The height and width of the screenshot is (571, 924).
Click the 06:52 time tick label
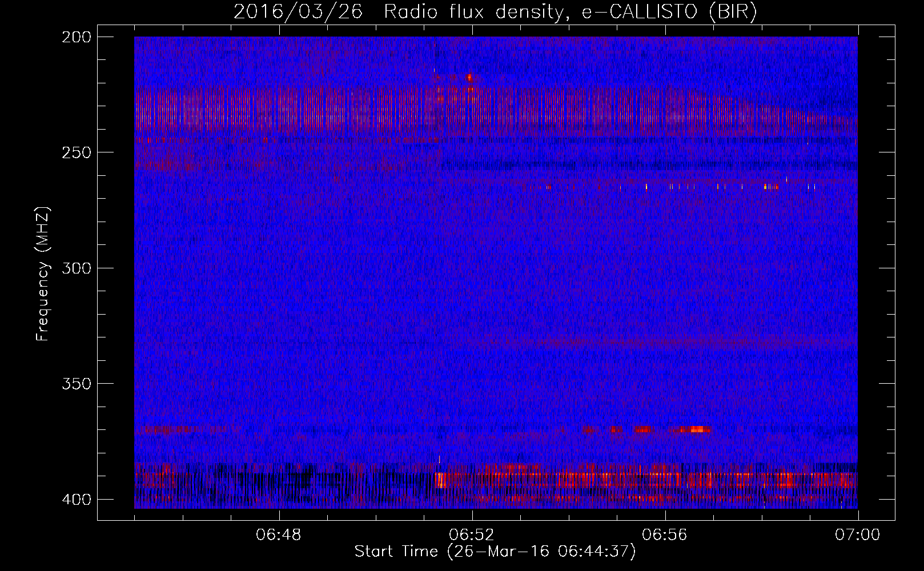[472, 535]
